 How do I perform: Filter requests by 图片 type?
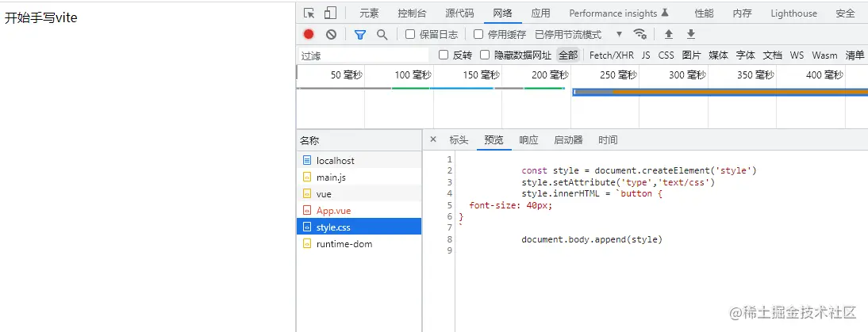691,55
